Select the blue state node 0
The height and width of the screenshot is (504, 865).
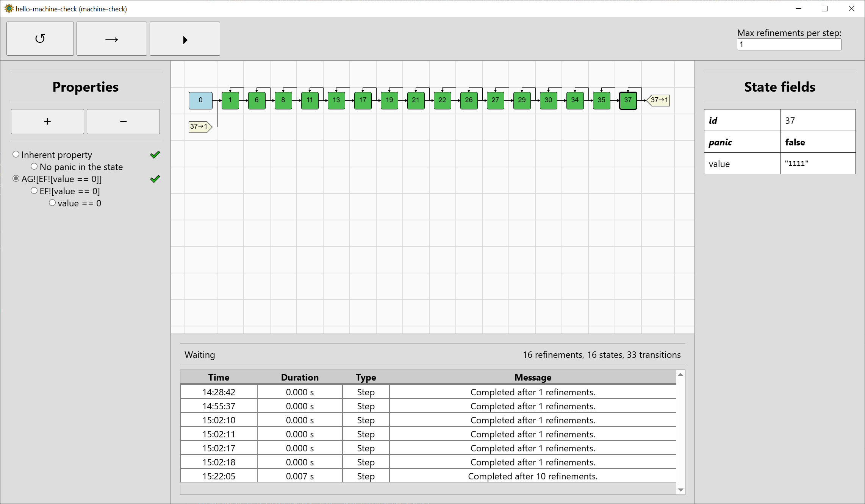tap(200, 100)
